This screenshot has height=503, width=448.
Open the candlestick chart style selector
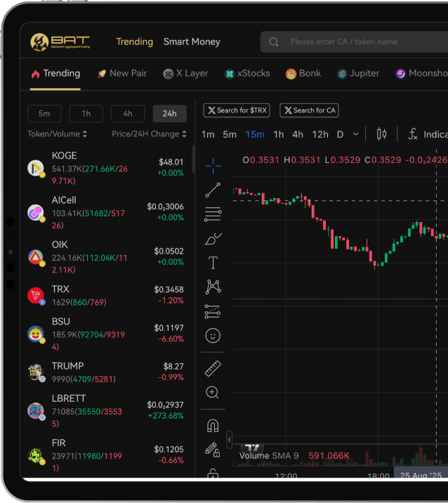381,134
